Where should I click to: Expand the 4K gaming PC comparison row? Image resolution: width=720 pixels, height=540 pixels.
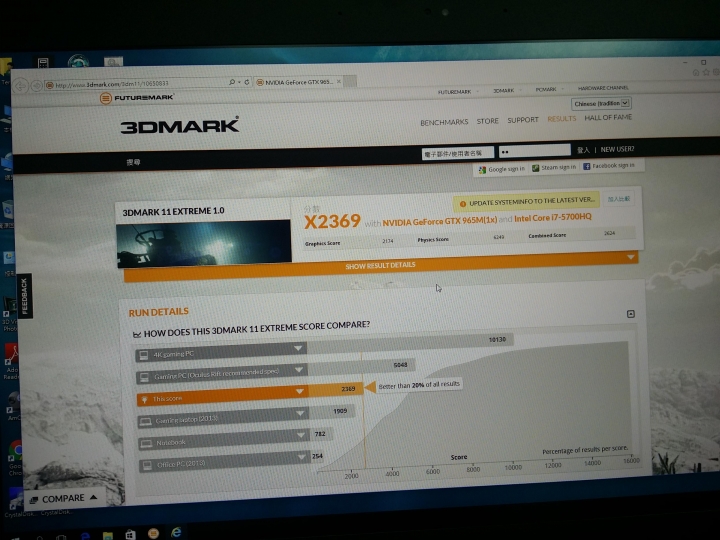220,352
